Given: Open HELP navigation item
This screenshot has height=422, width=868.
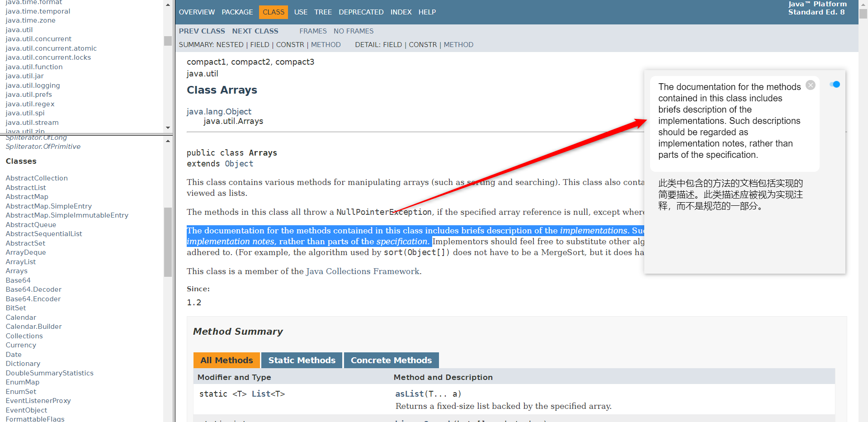Looking at the screenshot, I should coord(427,12).
